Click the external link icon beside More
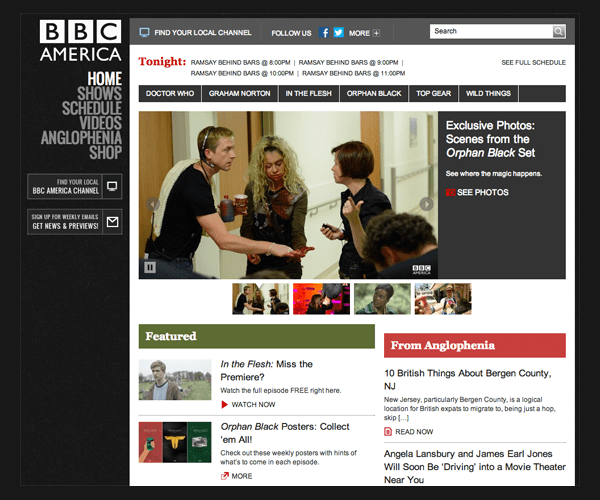600x500 pixels. tap(224, 476)
